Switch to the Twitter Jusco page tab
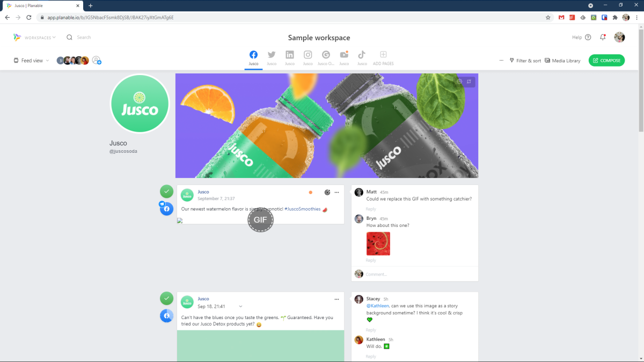Viewport: 644px width, 362px height. pos(272,58)
